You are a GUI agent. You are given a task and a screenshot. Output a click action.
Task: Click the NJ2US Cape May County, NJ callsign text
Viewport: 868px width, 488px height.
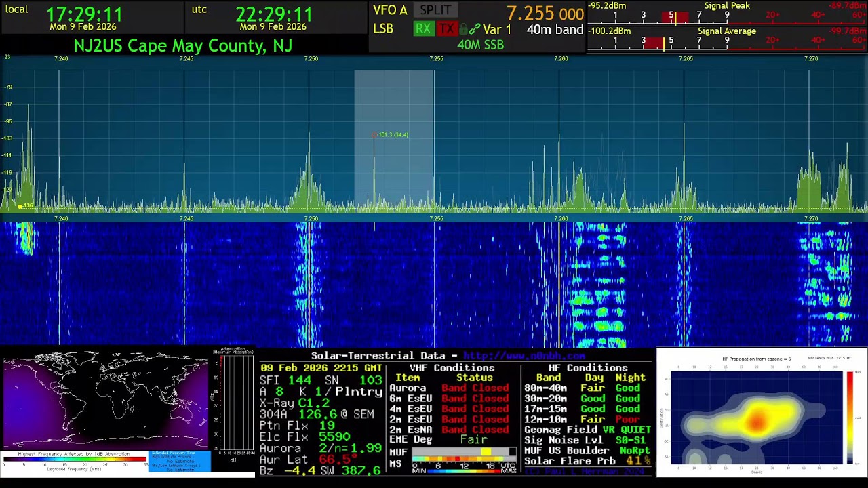pos(183,45)
